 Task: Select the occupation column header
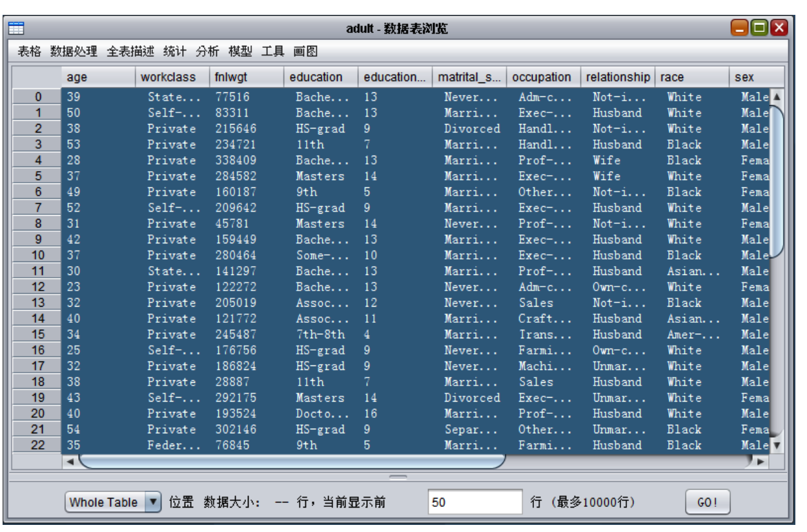point(544,77)
